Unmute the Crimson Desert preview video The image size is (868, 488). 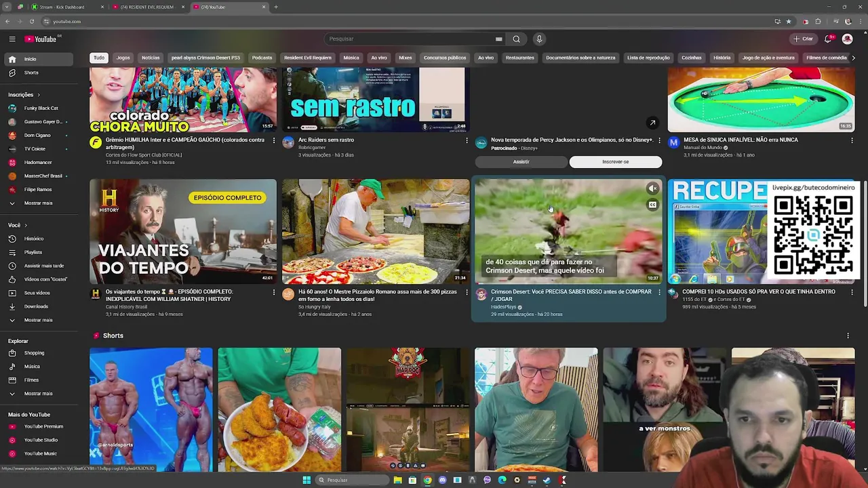point(652,189)
